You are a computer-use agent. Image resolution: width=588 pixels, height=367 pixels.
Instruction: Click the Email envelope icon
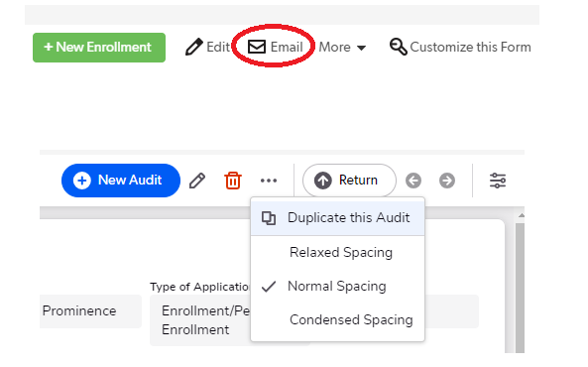(257, 47)
